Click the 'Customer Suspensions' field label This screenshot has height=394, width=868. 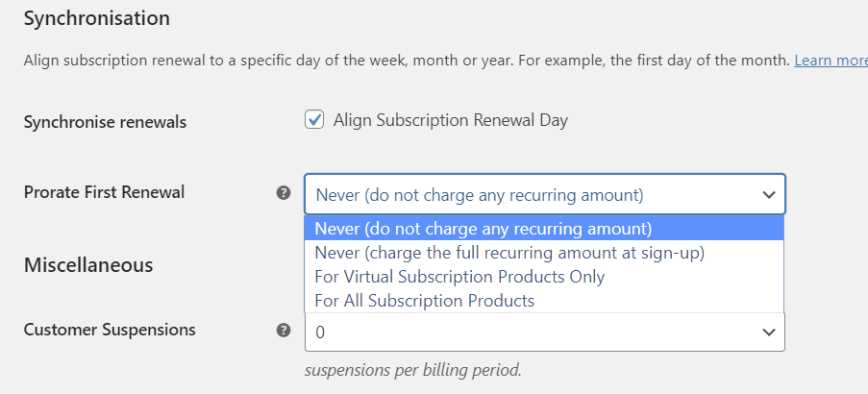click(x=110, y=330)
